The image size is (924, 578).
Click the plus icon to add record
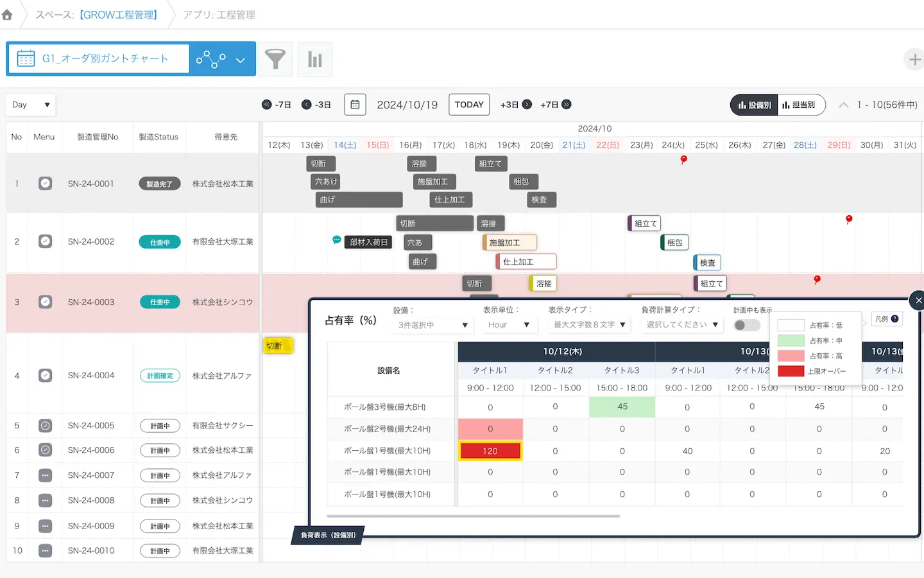coord(914,60)
